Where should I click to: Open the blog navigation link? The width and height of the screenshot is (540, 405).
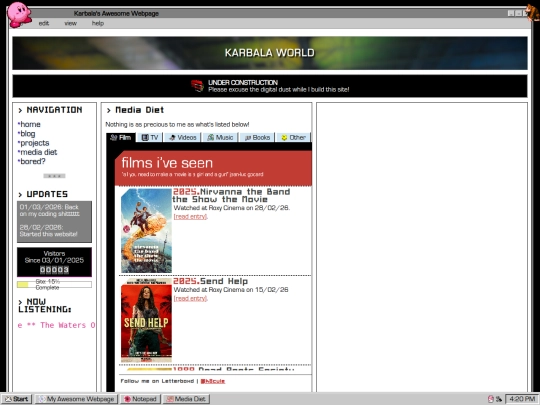tap(28, 134)
